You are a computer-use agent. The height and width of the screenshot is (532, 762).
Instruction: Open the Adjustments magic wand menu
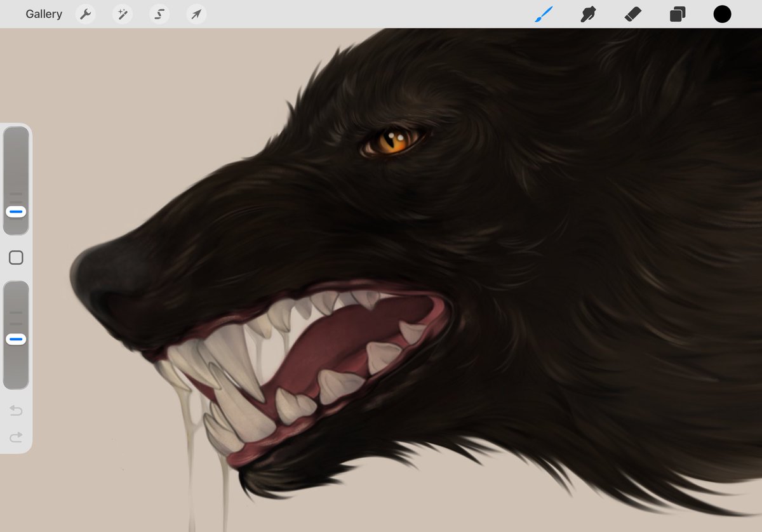coord(123,14)
